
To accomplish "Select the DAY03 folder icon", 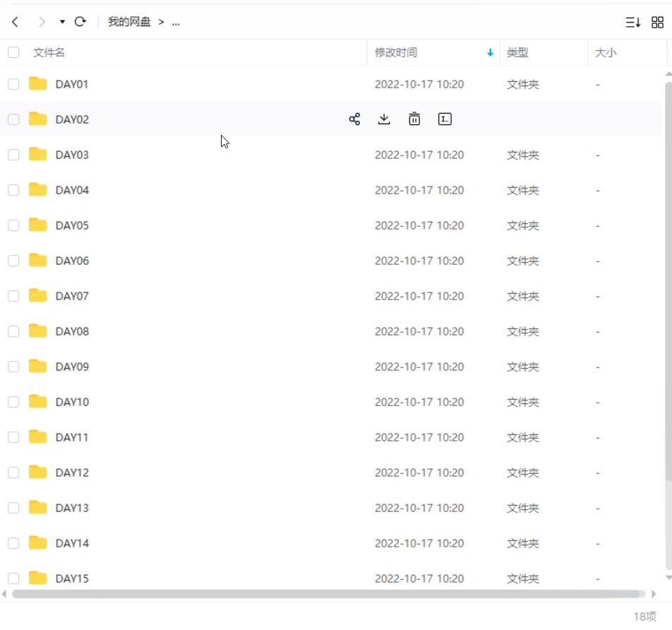I will click(x=37, y=154).
